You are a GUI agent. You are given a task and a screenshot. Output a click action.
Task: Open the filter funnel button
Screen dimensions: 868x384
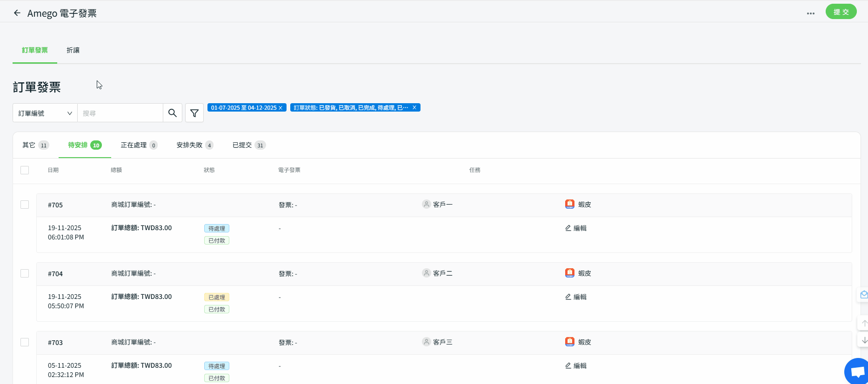194,113
